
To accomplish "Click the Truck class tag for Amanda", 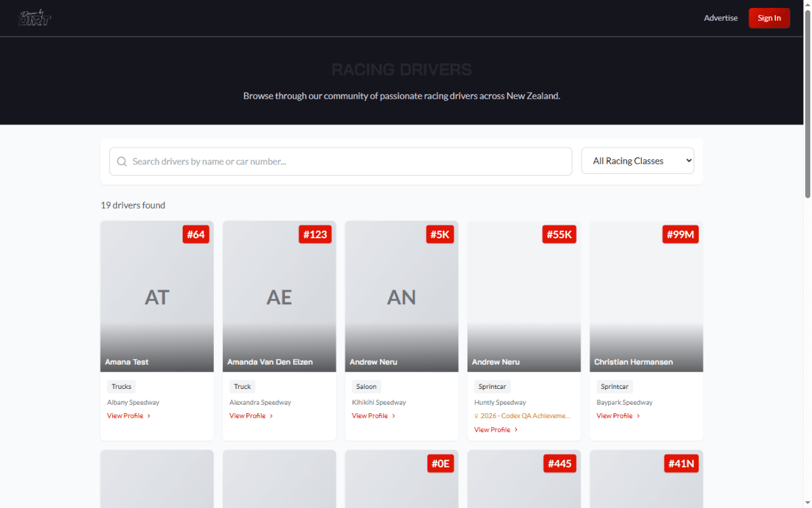I will (x=242, y=387).
